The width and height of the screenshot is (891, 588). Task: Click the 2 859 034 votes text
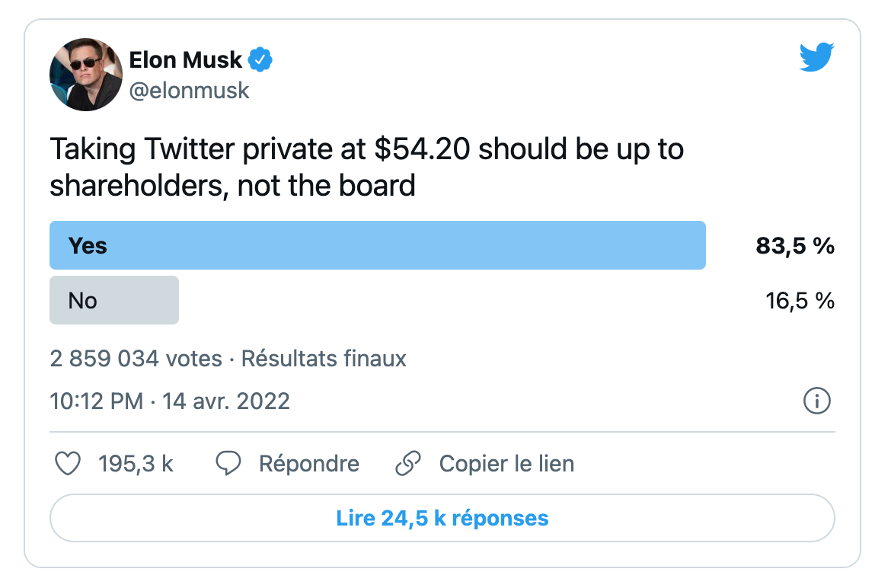pyautogui.click(x=136, y=359)
